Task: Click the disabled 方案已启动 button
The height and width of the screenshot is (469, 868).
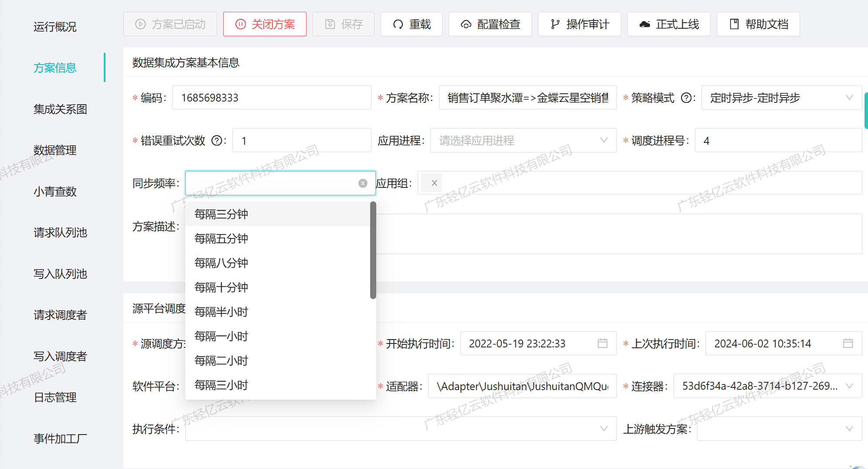Action: coord(170,24)
